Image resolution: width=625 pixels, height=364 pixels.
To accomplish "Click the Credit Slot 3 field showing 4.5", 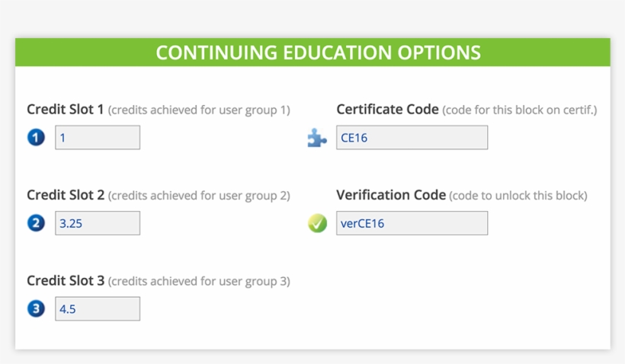I will (98, 309).
